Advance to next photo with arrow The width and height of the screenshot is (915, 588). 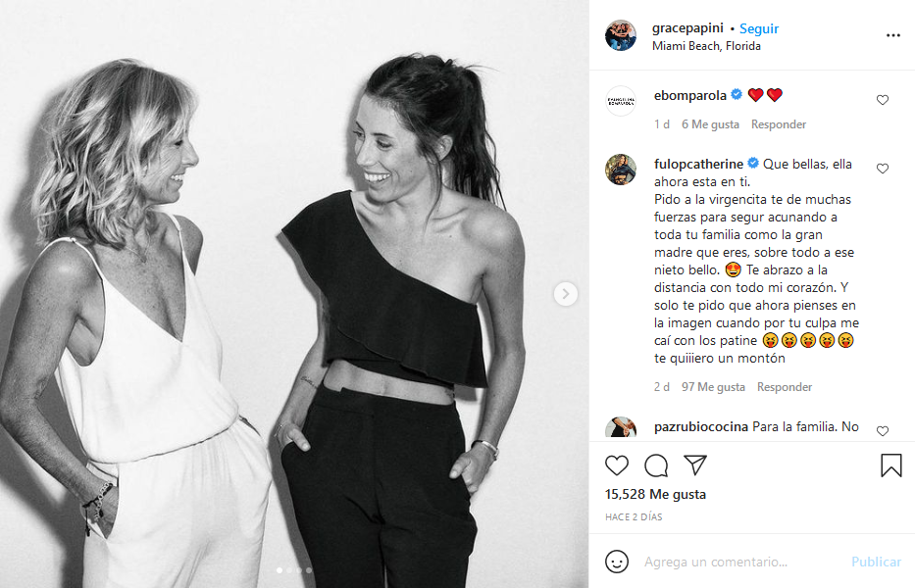(x=566, y=294)
